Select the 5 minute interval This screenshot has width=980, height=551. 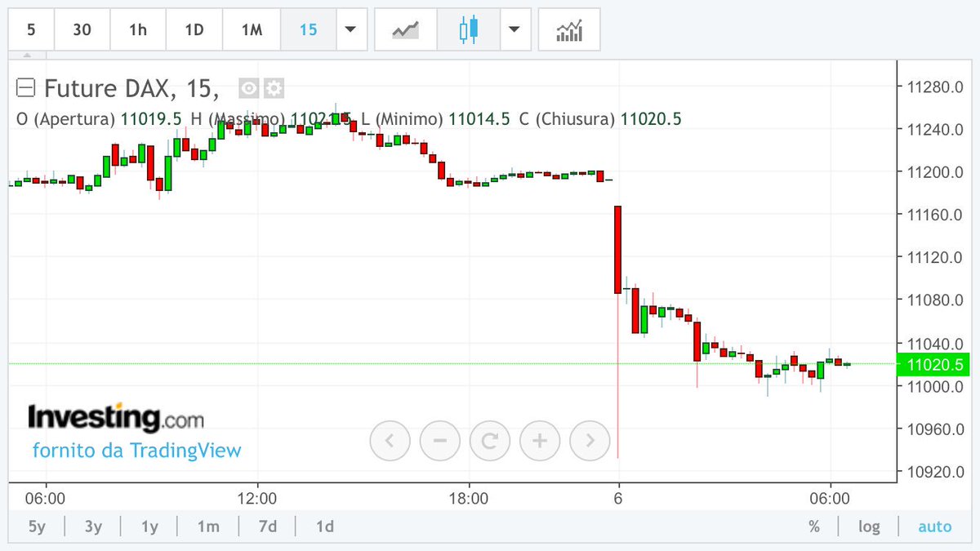pos(31,30)
